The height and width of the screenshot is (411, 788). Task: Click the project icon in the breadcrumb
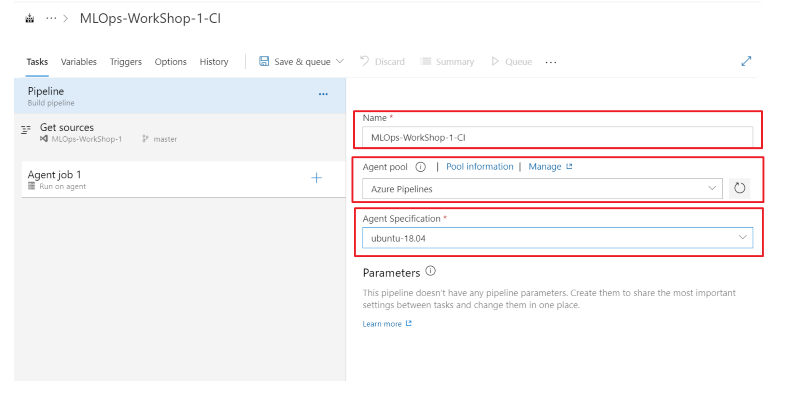tap(30, 19)
